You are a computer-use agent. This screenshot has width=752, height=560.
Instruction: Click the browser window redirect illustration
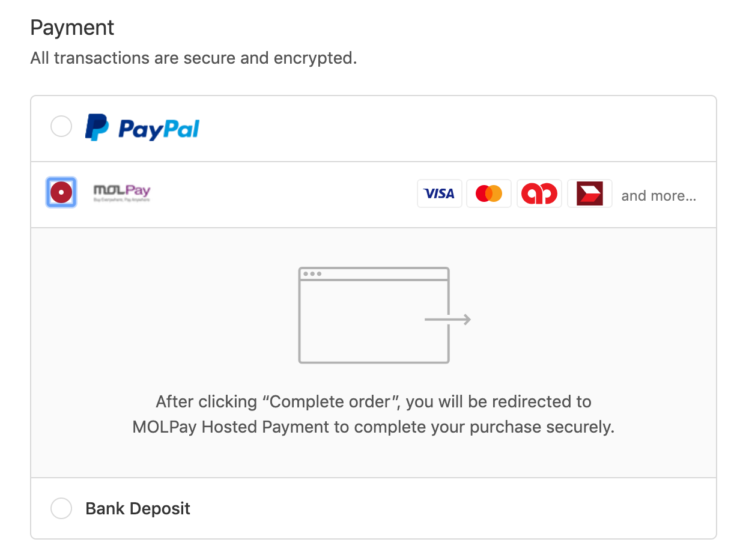[x=373, y=315]
